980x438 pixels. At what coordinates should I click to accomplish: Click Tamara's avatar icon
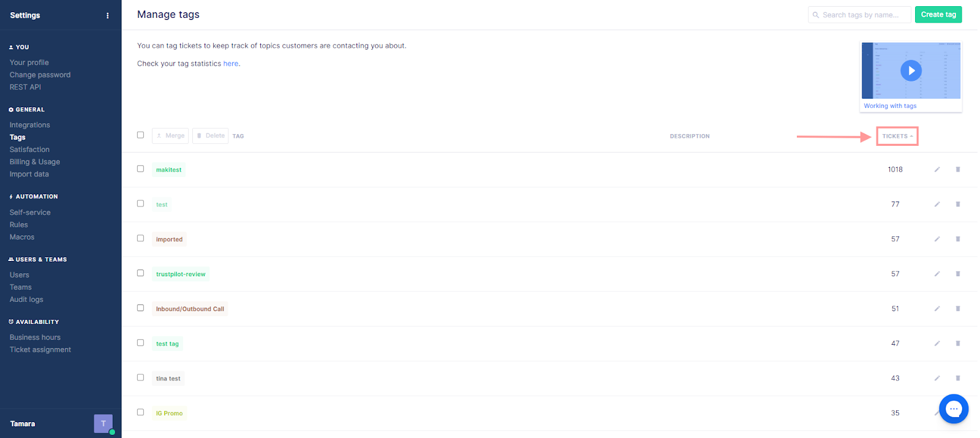coord(104,423)
